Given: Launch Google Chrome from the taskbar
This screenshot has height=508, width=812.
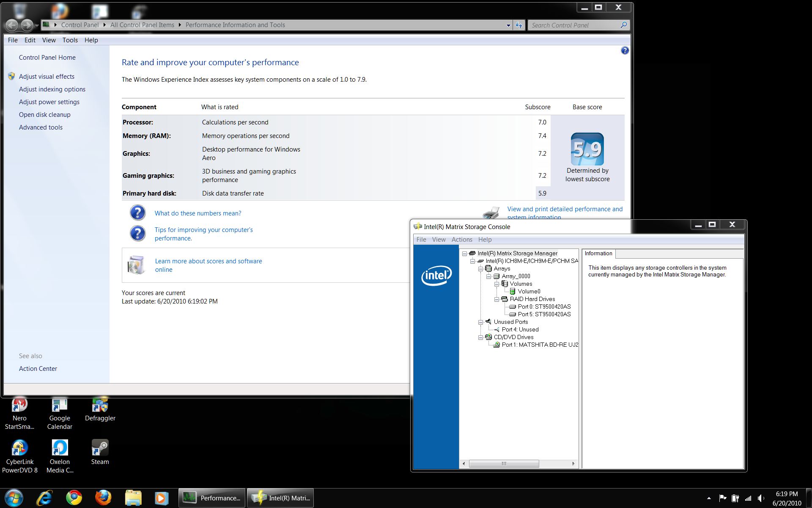Looking at the screenshot, I should (74, 498).
